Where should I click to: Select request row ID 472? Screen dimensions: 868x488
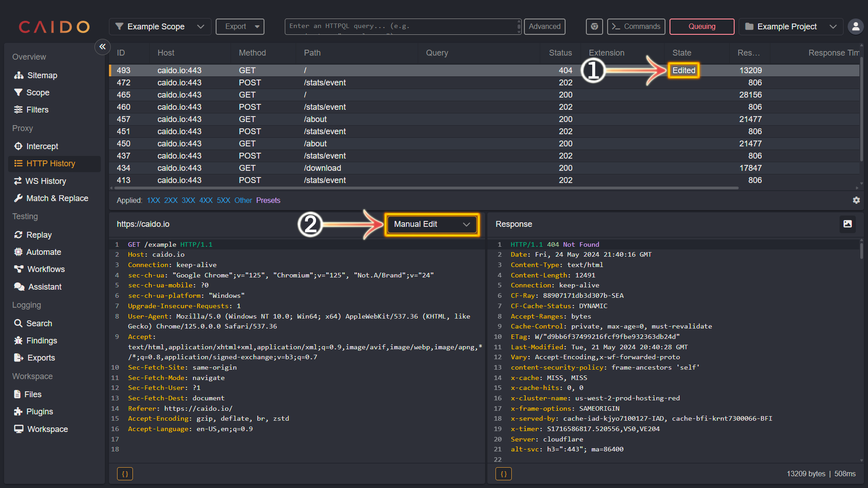coord(484,83)
